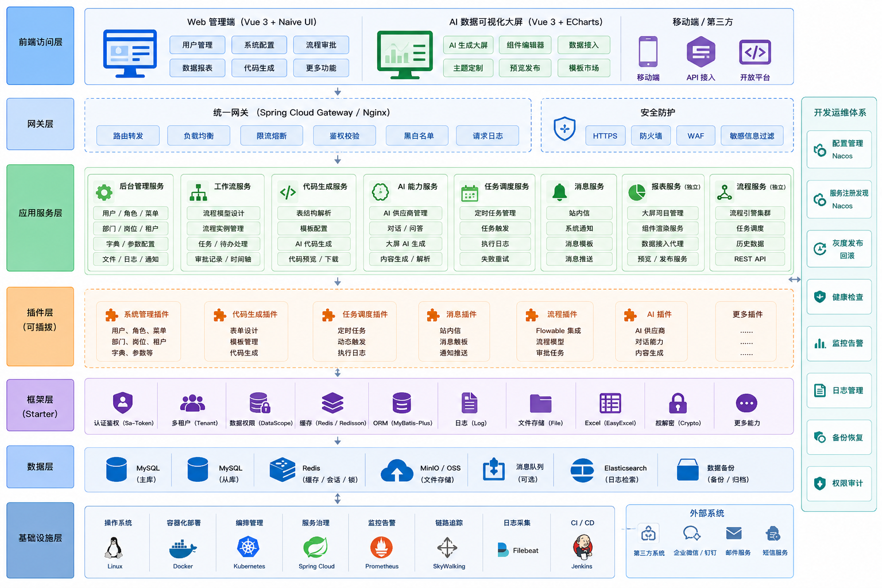Click the security shield icon in 安全防护
This screenshot has width=882, height=588.
pyautogui.click(x=564, y=129)
